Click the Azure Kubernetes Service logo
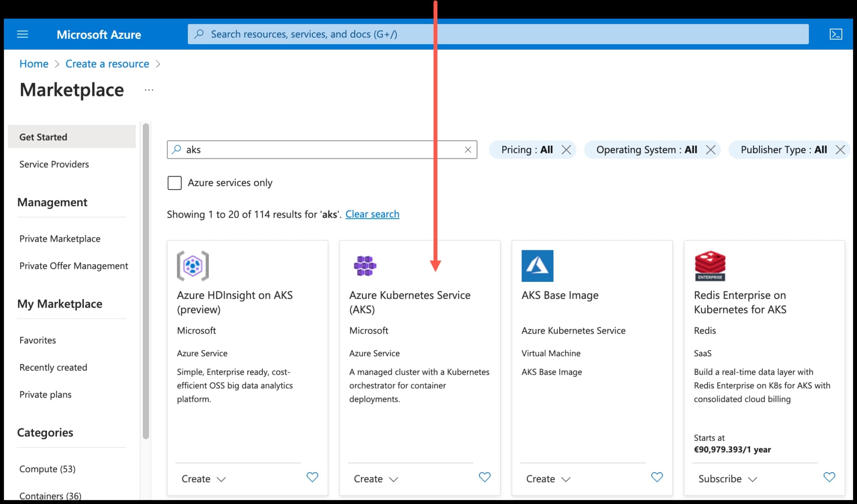Image resolution: width=857 pixels, height=504 pixels. (365, 266)
